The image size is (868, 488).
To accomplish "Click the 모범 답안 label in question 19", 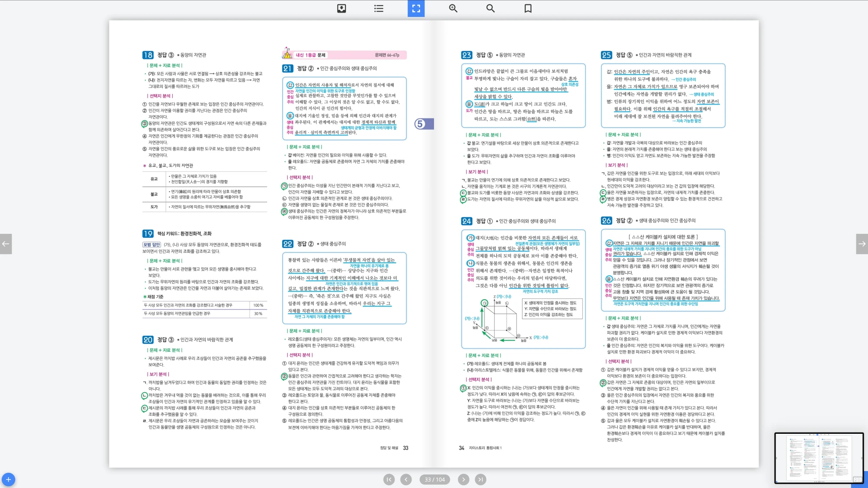I will click(152, 245).
